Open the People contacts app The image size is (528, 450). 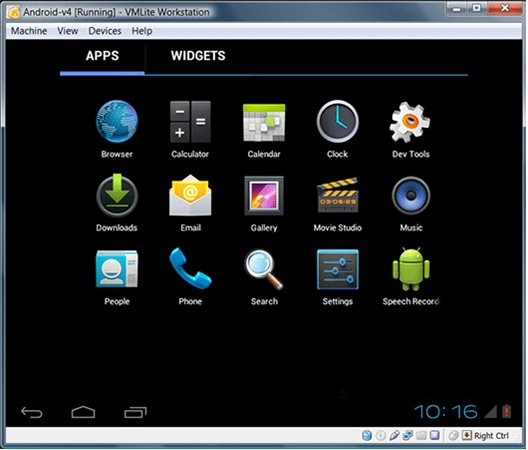pyautogui.click(x=117, y=268)
